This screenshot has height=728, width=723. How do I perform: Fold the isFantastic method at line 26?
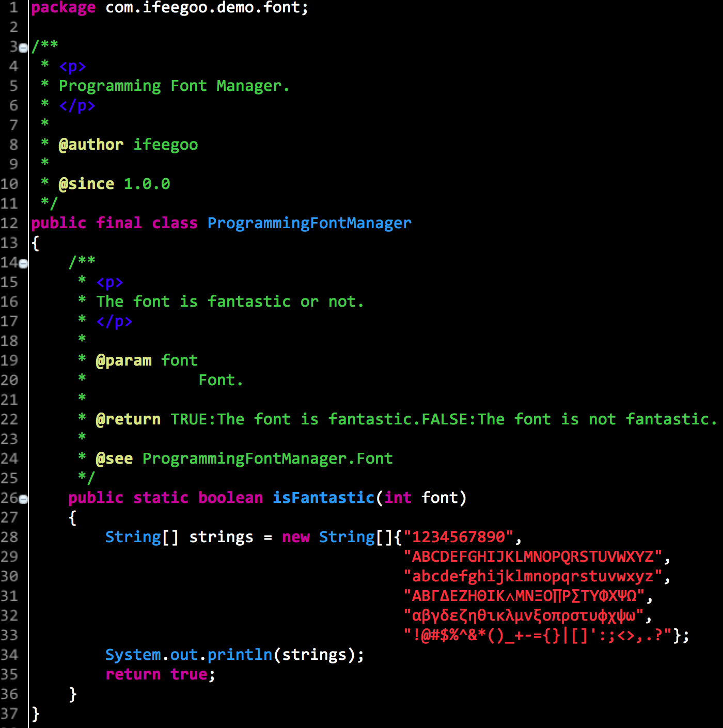pos(23,499)
